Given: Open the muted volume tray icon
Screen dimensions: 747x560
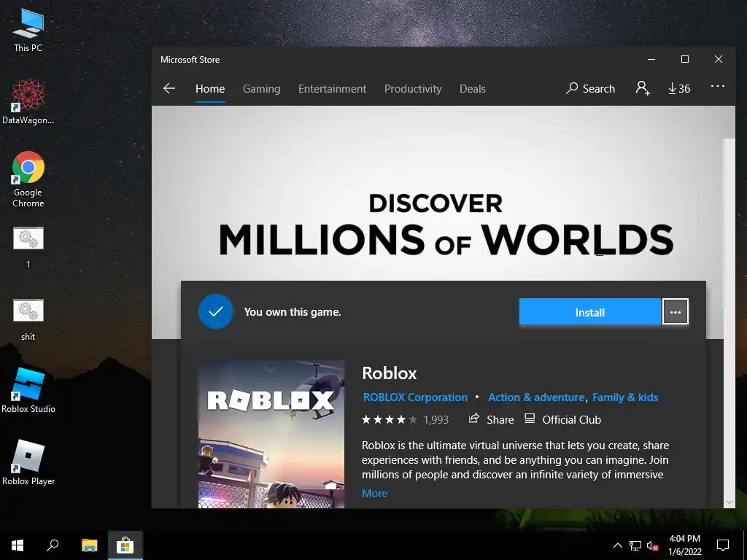Looking at the screenshot, I should point(652,545).
